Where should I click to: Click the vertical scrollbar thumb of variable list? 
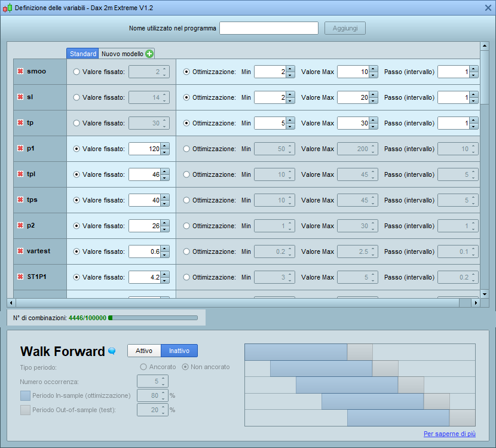[484, 77]
